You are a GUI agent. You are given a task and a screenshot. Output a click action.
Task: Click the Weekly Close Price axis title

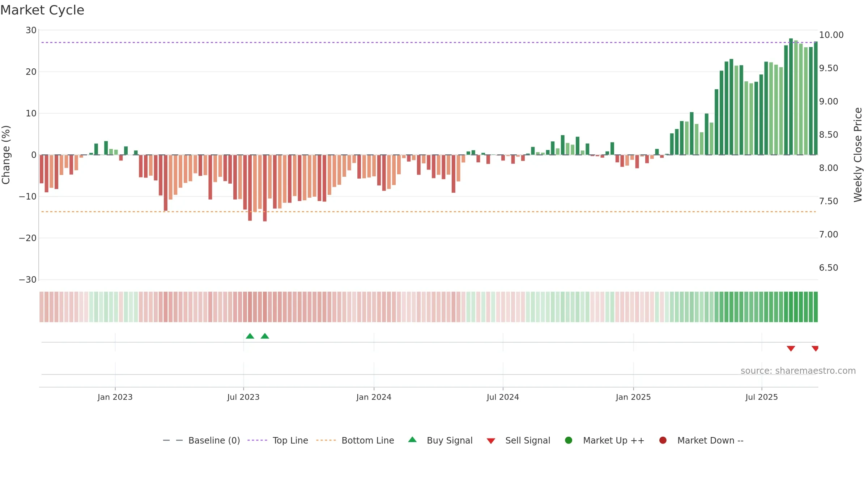tap(858, 155)
